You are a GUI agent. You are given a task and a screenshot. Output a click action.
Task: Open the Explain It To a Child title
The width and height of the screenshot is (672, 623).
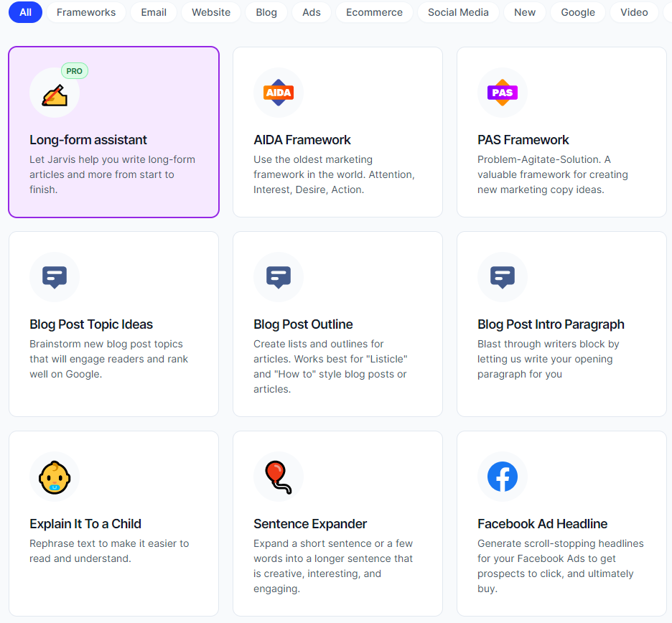coord(85,524)
